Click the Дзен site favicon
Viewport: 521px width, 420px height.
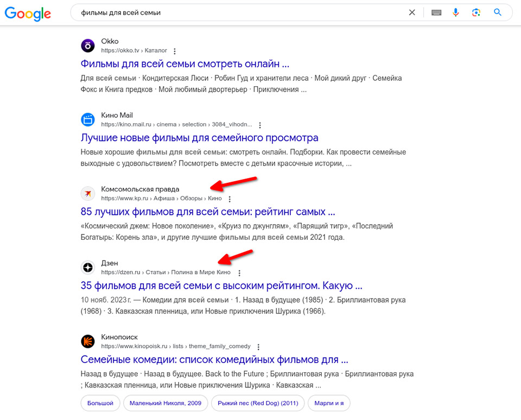coord(88,268)
